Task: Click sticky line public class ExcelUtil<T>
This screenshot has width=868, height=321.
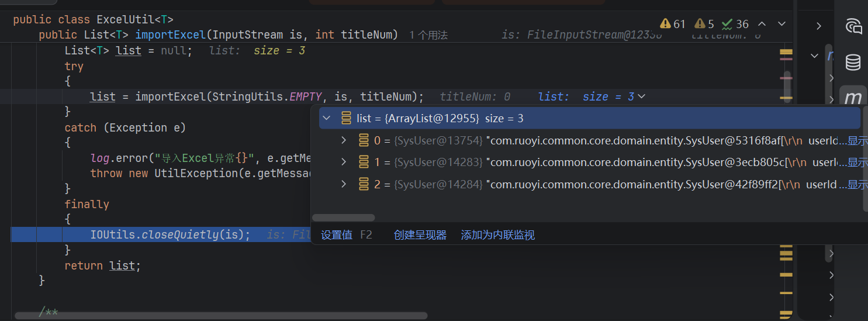Action: coord(94,20)
